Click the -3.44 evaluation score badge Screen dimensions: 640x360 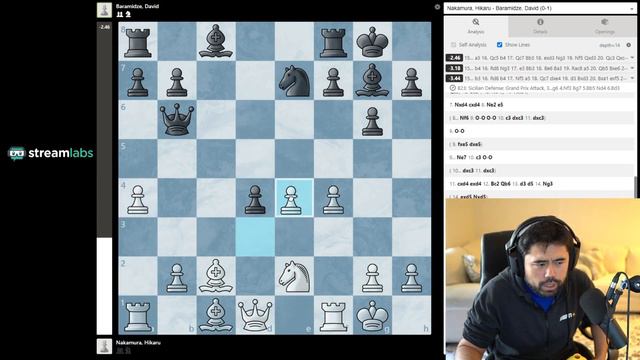454,78
